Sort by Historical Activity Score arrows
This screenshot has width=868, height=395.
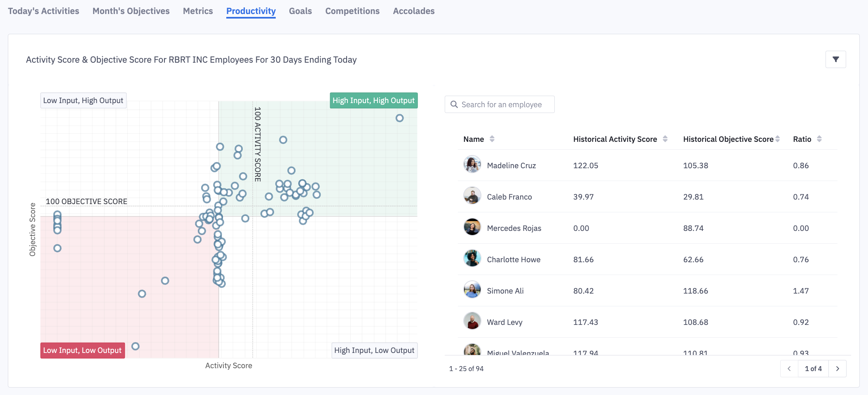pos(665,139)
